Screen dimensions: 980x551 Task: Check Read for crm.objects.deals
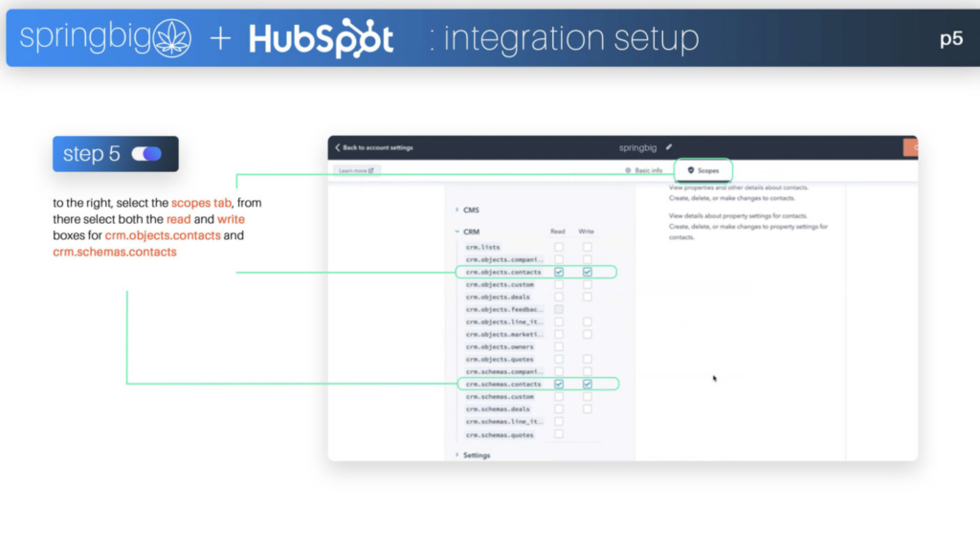[x=559, y=298]
